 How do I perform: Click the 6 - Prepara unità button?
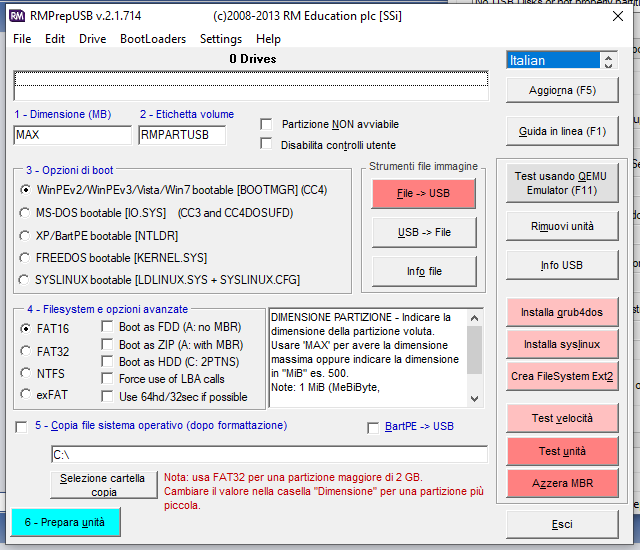pos(66,522)
